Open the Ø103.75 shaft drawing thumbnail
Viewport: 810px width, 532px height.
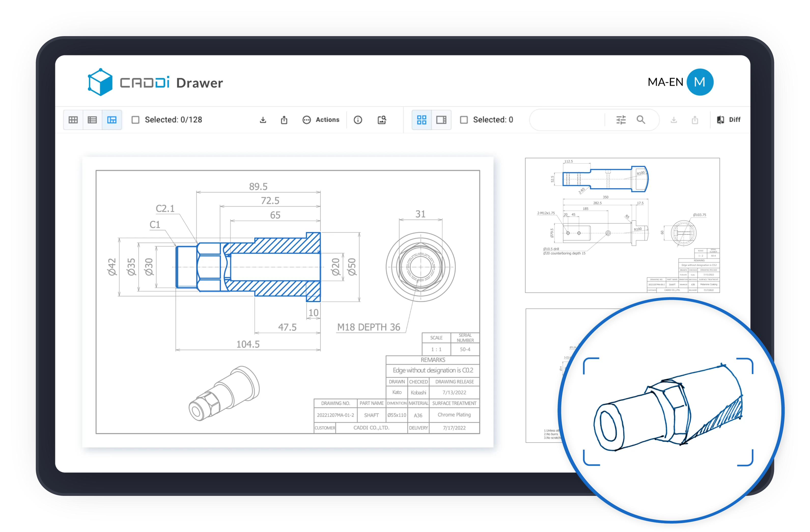pos(622,225)
